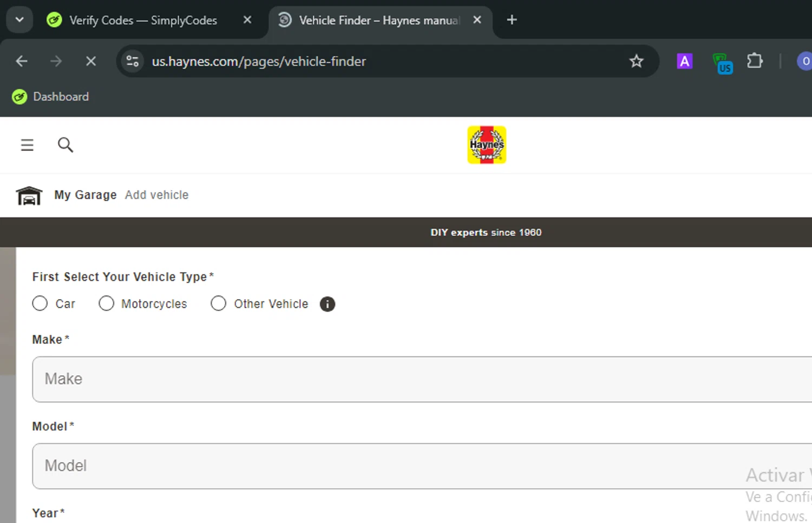Viewport: 812px width, 523px height.
Task: Bookmark this page with the star icon
Action: pos(637,61)
